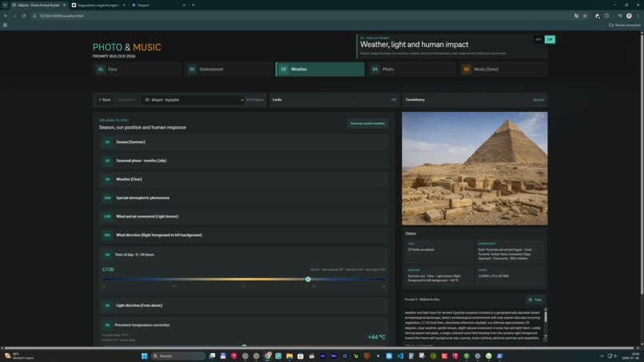This screenshot has width=644, height=362.
Task: Expand Wind direction (Right foreground to left background)
Action: [244, 235]
